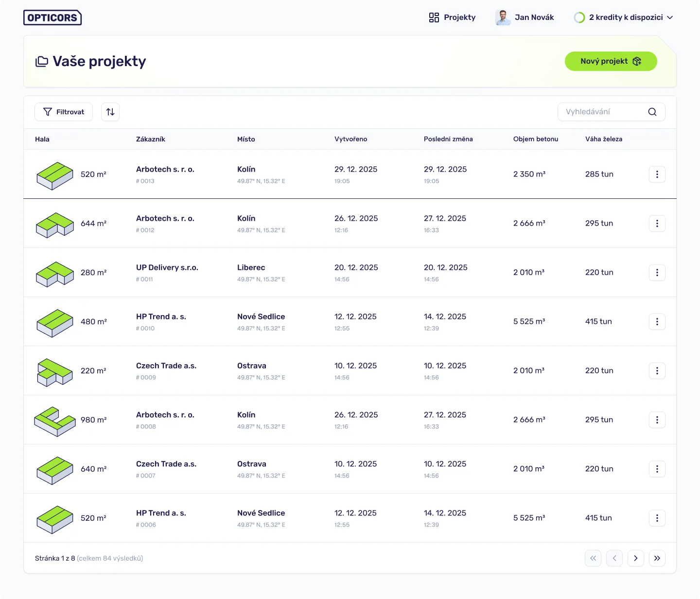Open more options for project #0007
700x599 pixels.
(657, 469)
